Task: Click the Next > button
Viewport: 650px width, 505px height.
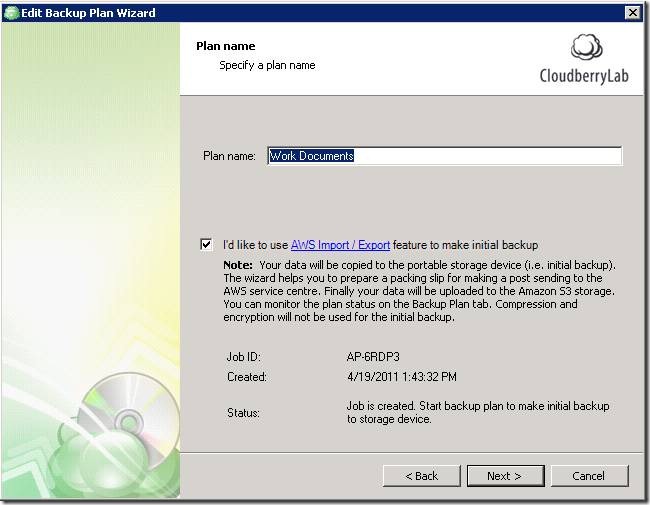Action: pyautogui.click(x=505, y=476)
